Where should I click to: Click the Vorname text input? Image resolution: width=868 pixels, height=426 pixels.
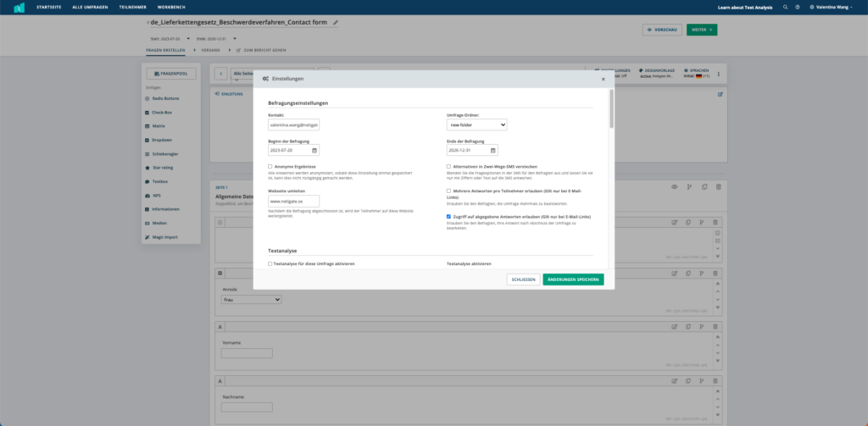247,353
